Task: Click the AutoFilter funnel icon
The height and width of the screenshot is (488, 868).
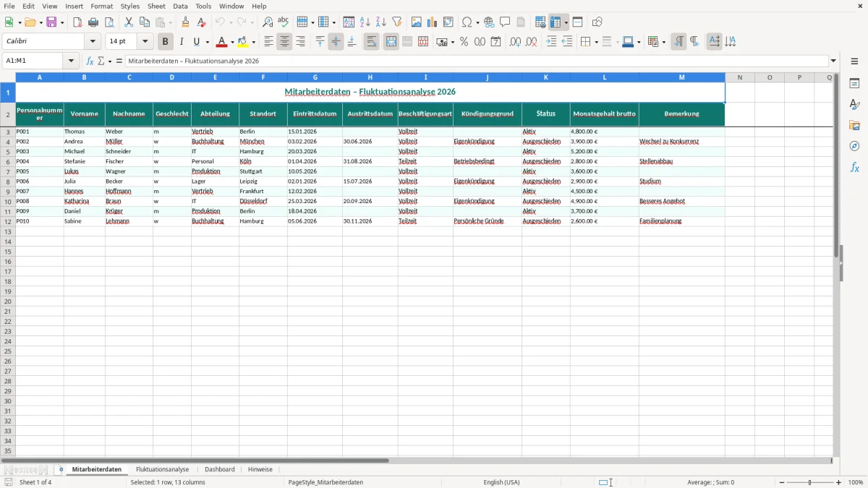Action: point(397,22)
